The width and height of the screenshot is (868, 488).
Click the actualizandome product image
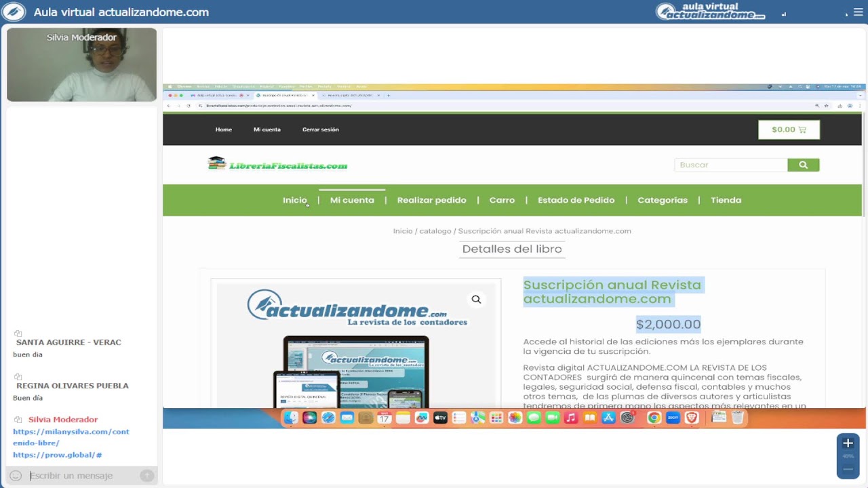(356, 344)
